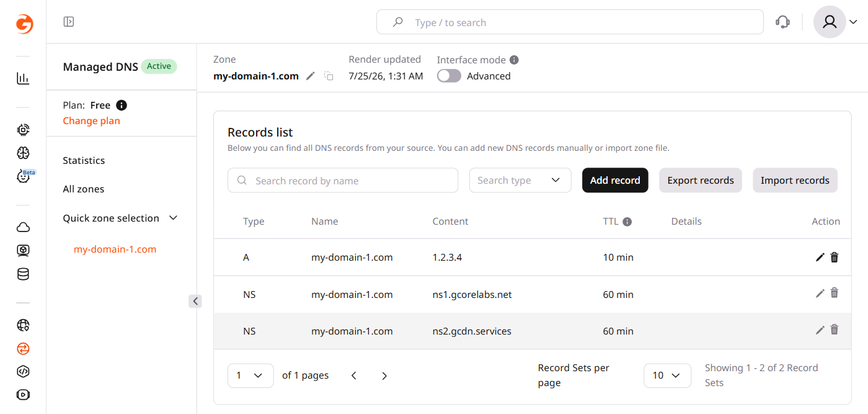Edit the A record 1.2.3.4
The width and height of the screenshot is (868, 414).
coord(820,258)
